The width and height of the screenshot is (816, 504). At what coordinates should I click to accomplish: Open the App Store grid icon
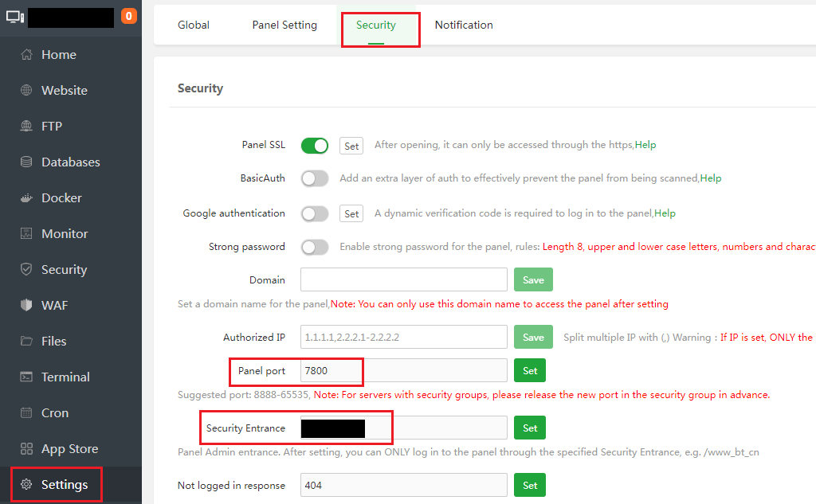pyautogui.click(x=26, y=448)
